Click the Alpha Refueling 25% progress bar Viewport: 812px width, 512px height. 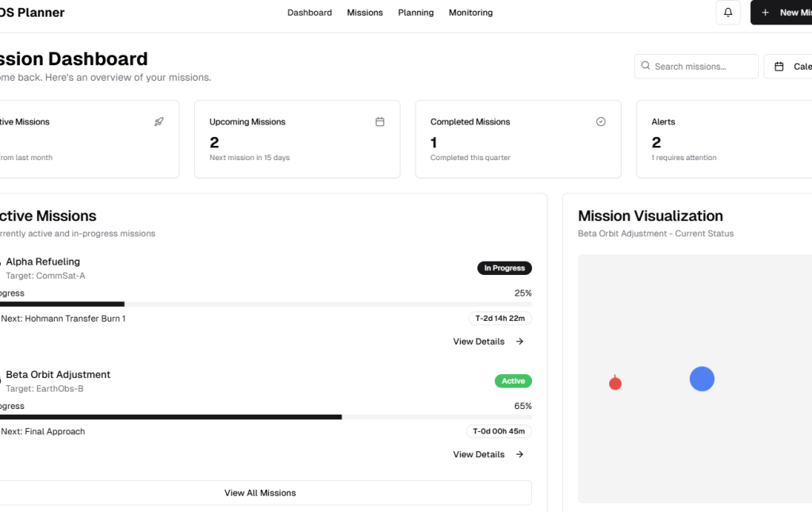coord(266,304)
